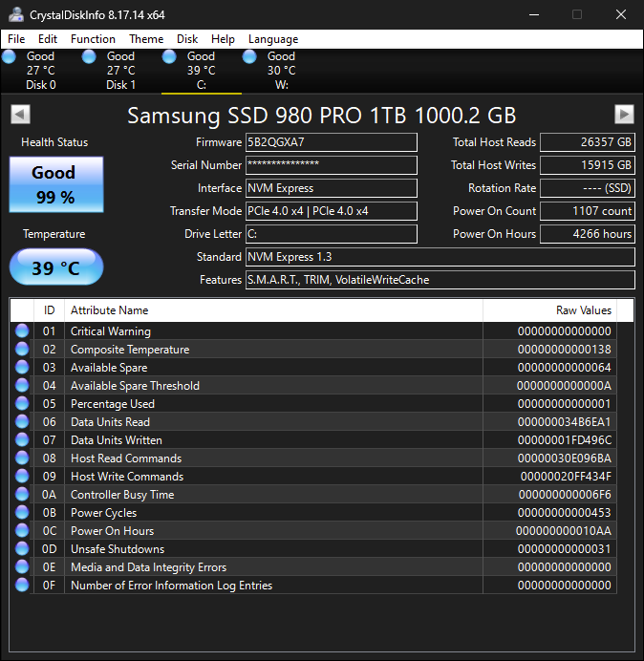Image resolution: width=644 pixels, height=661 pixels.
Task: Select the Disk 0 drive tab
Action: (40, 71)
